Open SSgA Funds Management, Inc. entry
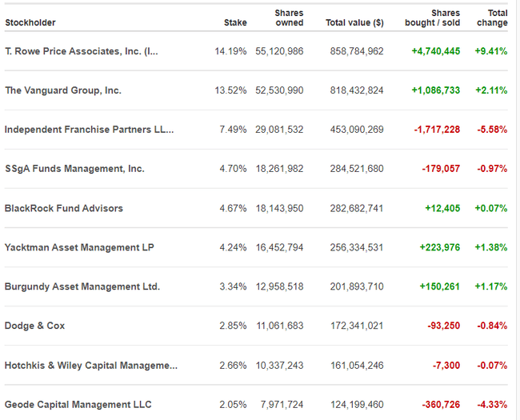The width and height of the screenshot is (520, 420). point(74,169)
